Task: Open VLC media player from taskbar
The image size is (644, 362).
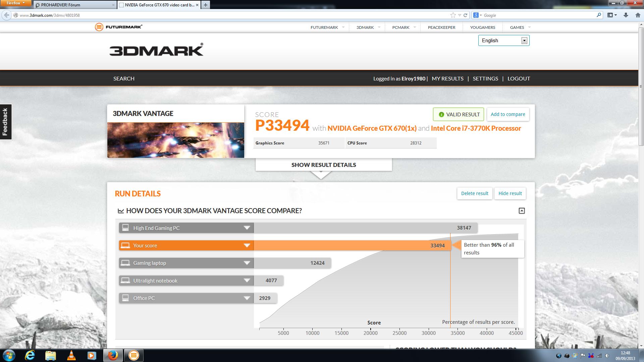Action: (x=71, y=355)
